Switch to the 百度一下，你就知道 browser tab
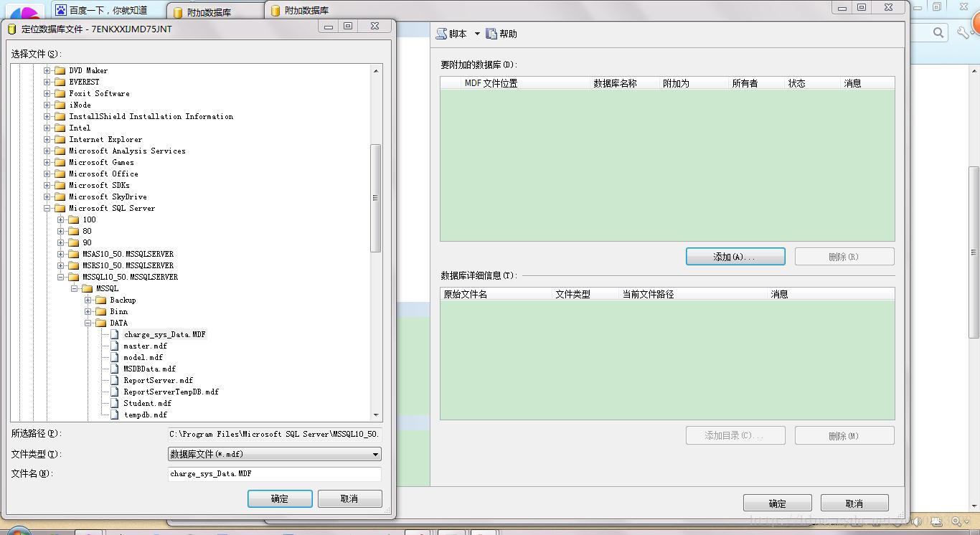This screenshot has width=980, height=535. pos(108,10)
